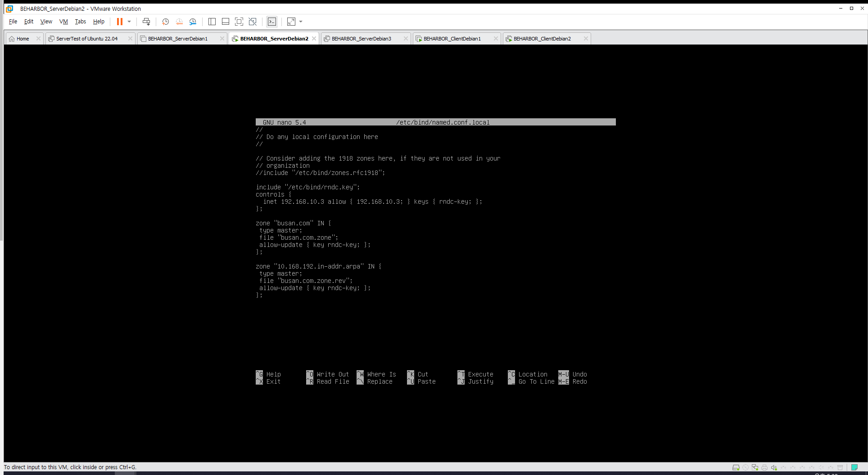
Task: Toggle the library sidebar panel icon
Action: pyautogui.click(x=212, y=22)
